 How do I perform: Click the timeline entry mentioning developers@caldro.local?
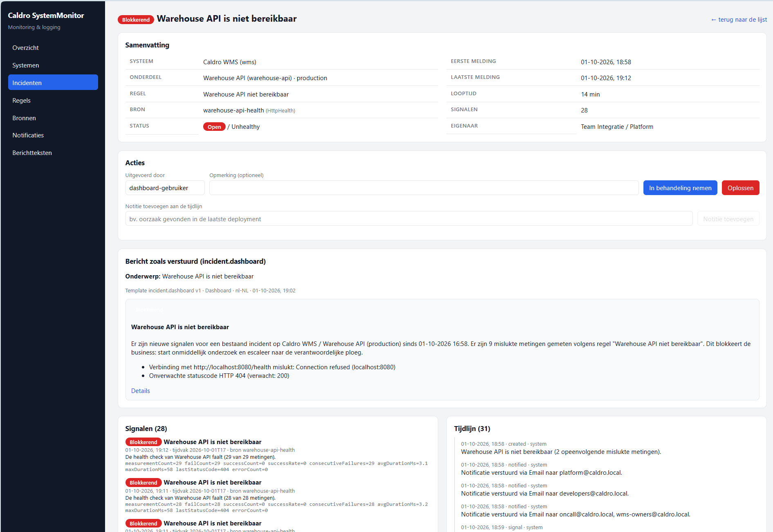(x=545, y=494)
